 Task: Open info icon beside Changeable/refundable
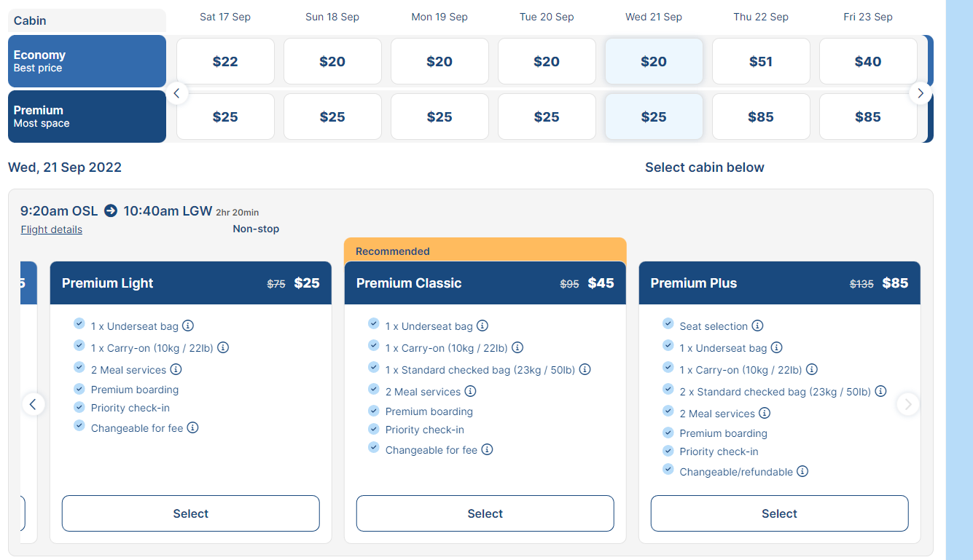point(802,471)
